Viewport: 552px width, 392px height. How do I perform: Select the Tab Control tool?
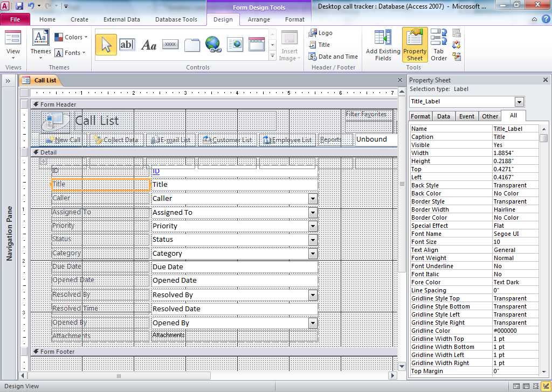(x=192, y=45)
